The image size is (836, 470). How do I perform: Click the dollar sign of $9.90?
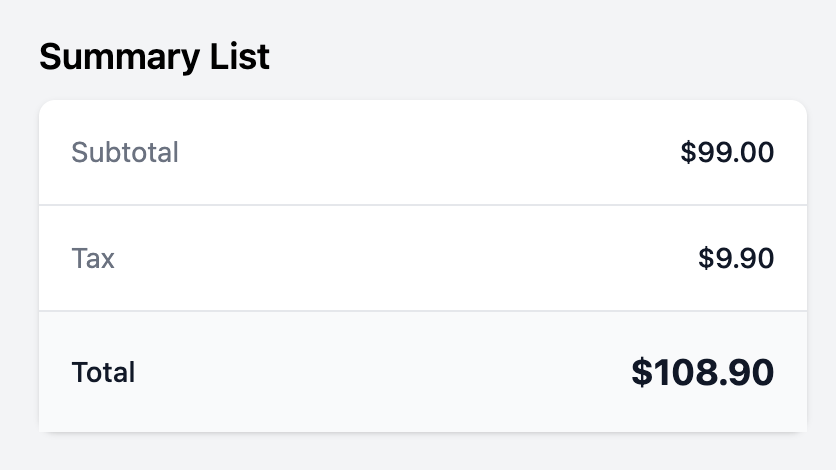pyautogui.click(x=705, y=258)
